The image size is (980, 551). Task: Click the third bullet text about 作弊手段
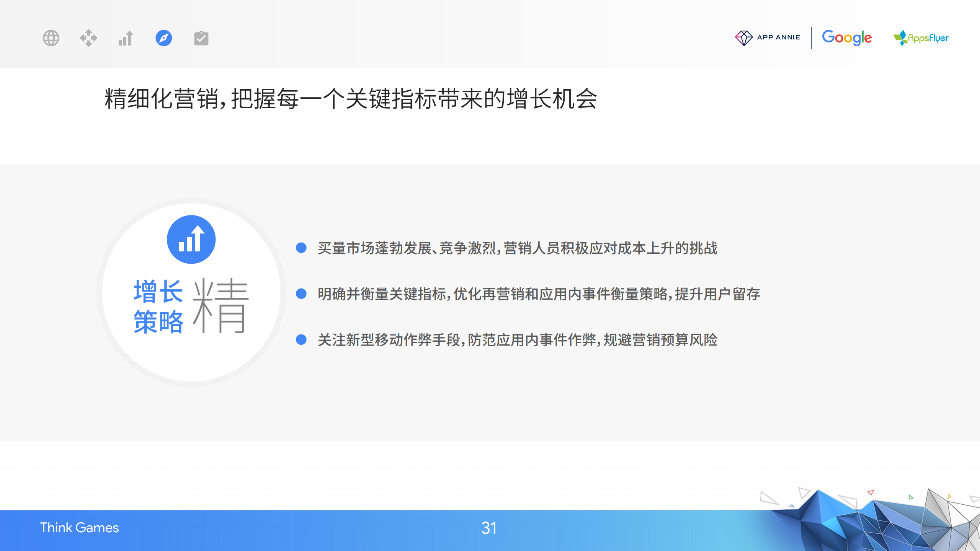517,340
